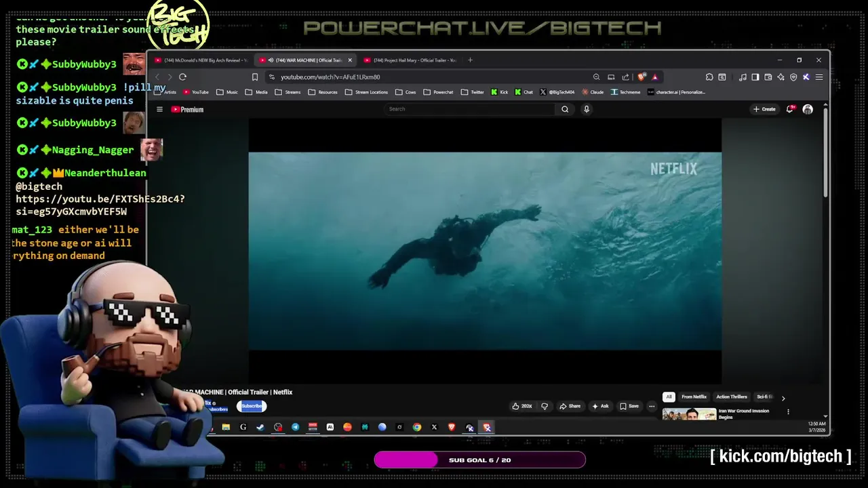Open Telegram from the taskbar
The width and height of the screenshot is (868, 488).
(296, 427)
